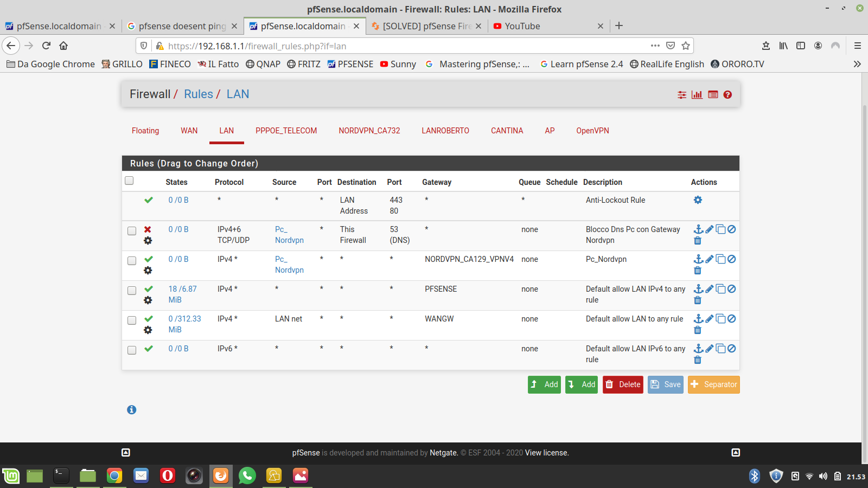Click the Firefox reload button
868x488 pixels.
click(x=46, y=46)
